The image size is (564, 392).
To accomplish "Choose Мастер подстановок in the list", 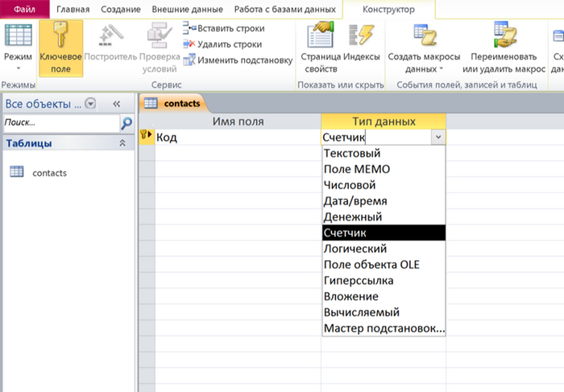I will coord(383,328).
